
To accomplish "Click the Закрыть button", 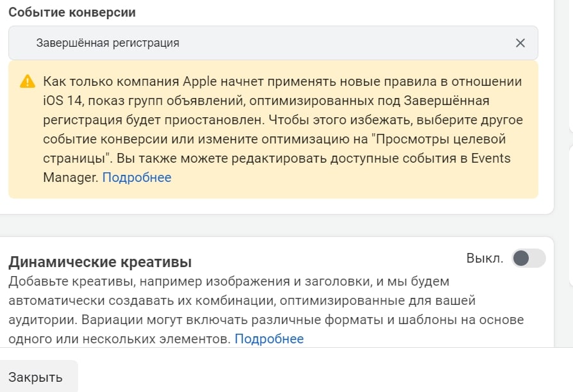I will [35, 377].
